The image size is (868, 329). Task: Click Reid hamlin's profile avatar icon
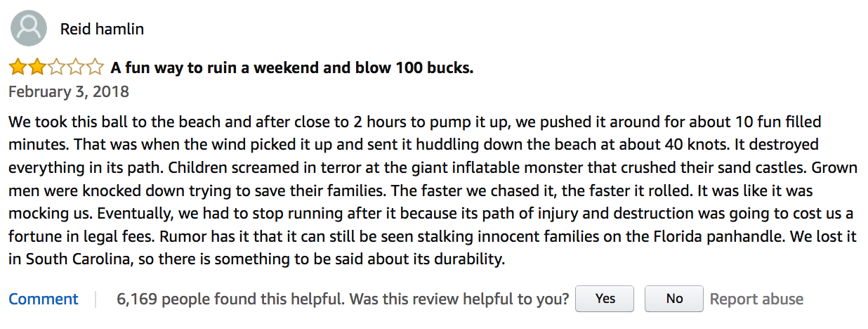[29, 29]
